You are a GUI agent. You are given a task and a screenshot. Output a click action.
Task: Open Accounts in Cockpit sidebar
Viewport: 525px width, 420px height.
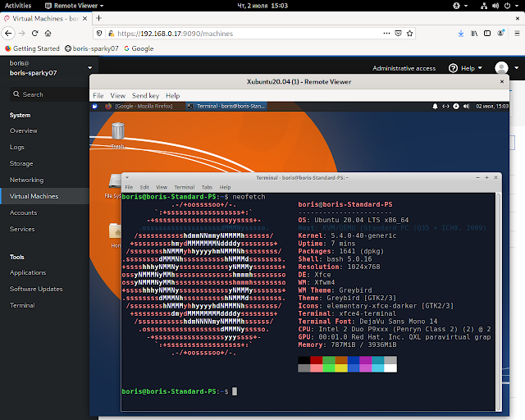[x=23, y=212]
